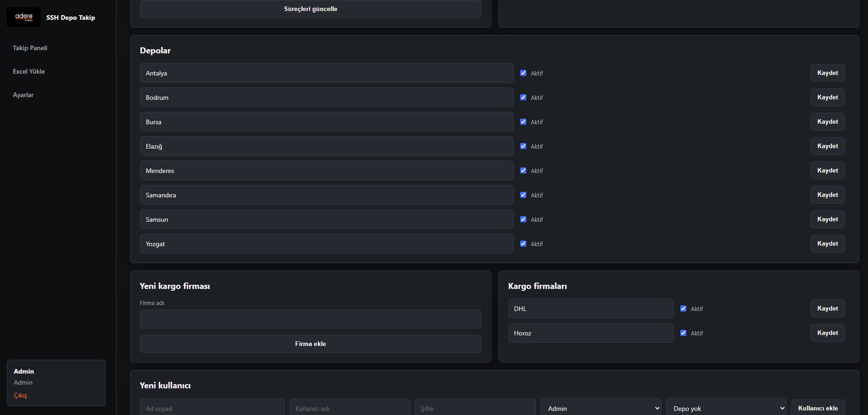
Task: Focus the Firma adı input field
Action: [x=310, y=319]
